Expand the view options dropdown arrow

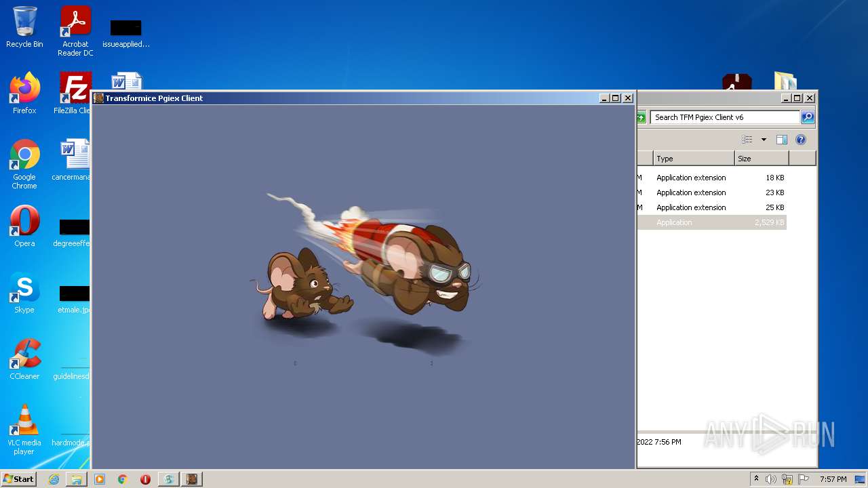pos(764,140)
